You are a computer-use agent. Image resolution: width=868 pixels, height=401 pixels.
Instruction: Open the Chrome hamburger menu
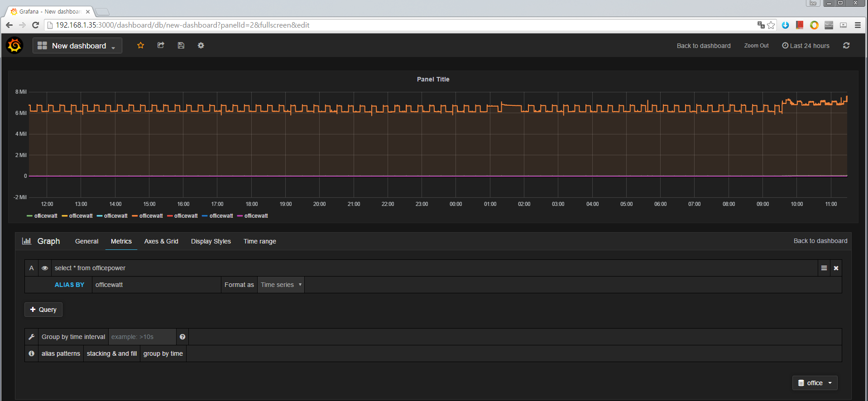pyautogui.click(x=858, y=25)
